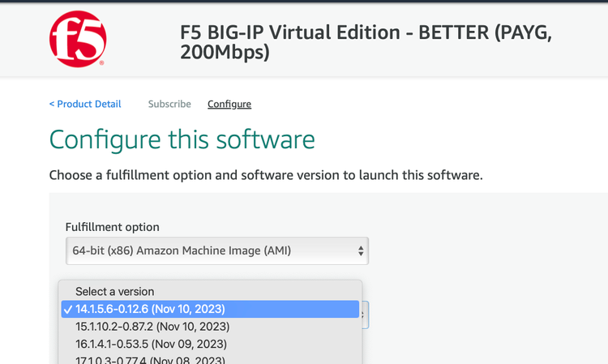Click the 'Choose a fulfillment option' description text

pyautogui.click(x=266, y=175)
